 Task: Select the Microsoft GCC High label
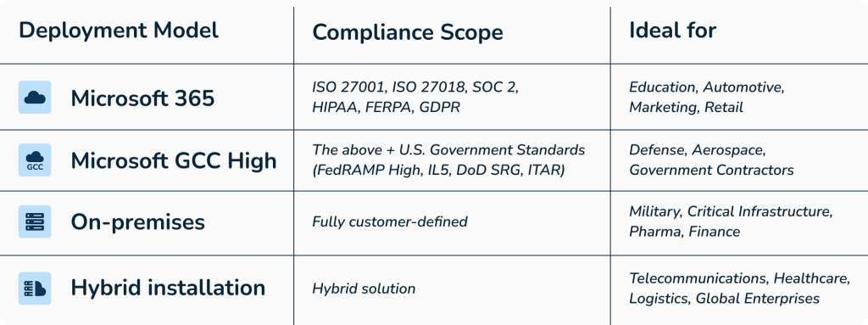coord(174,161)
